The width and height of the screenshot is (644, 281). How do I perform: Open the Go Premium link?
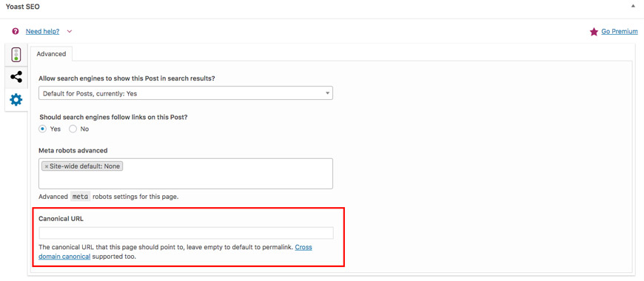[x=620, y=32]
